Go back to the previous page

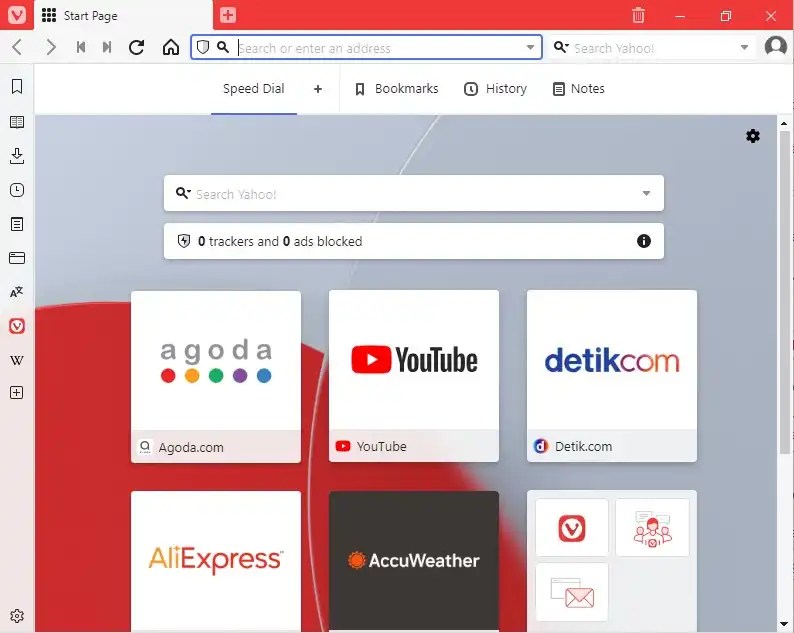[x=17, y=48]
